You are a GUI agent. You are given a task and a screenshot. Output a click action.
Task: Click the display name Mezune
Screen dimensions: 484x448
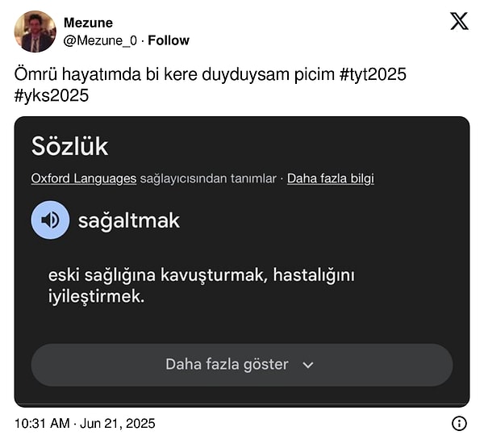[88, 23]
